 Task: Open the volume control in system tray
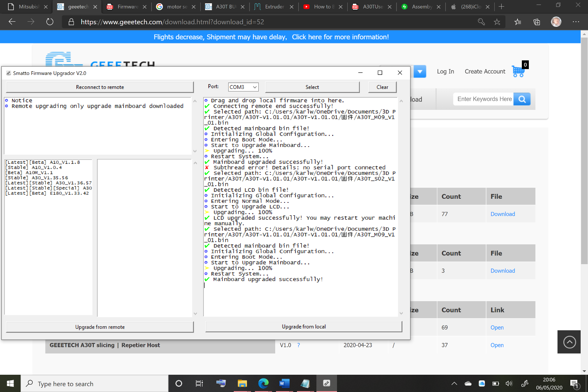[509, 384]
